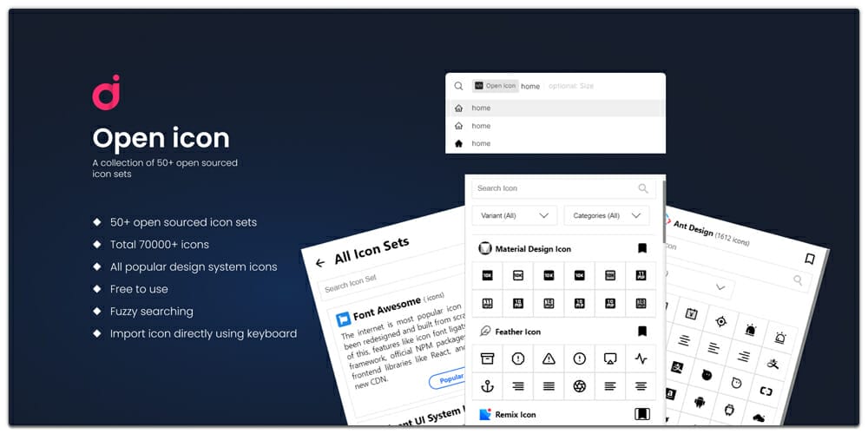The height and width of the screenshot is (434, 868).
Task: Select the archive box icon in Feather set
Action: (x=487, y=358)
